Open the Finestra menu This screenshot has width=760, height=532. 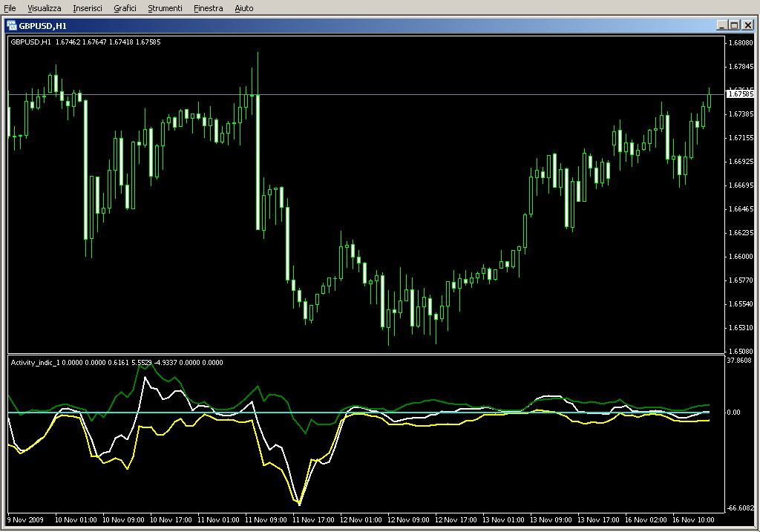click(x=208, y=8)
